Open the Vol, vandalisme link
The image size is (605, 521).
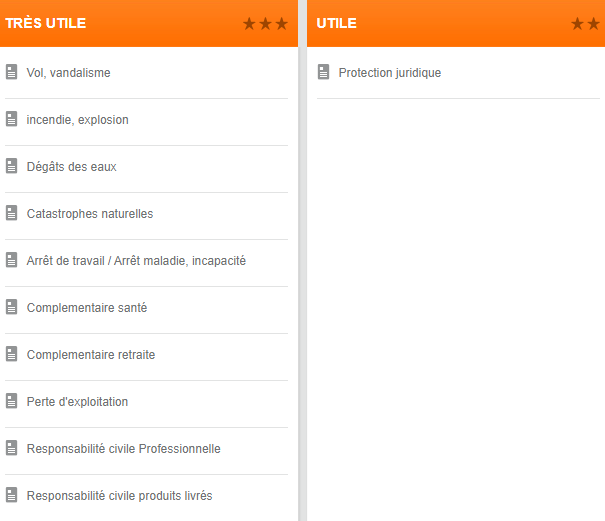pyautogui.click(x=68, y=73)
